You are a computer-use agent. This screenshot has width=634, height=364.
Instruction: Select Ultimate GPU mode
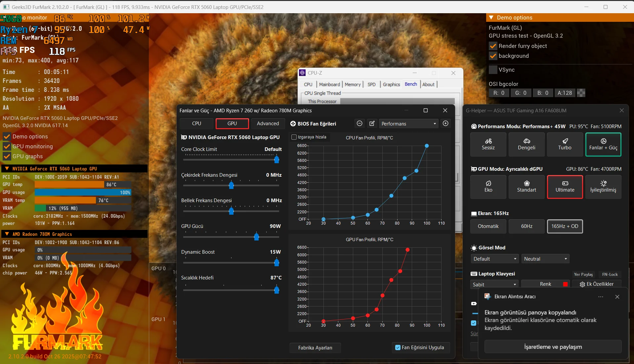point(565,187)
